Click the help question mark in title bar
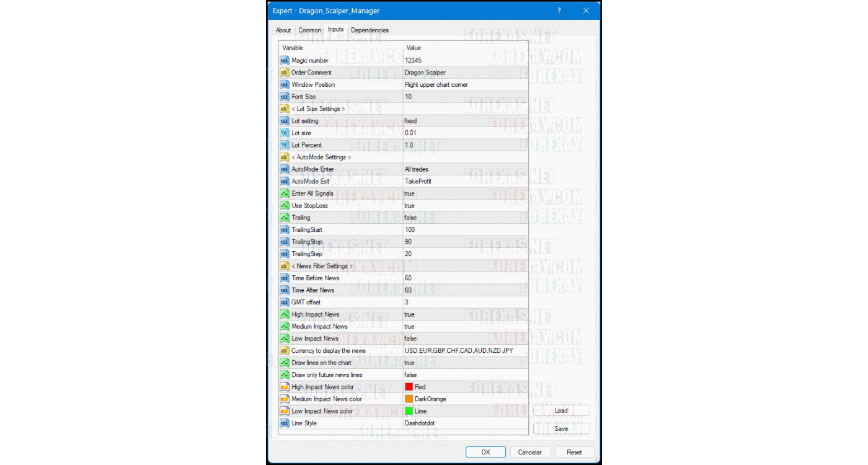 click(x=559, y=11)
